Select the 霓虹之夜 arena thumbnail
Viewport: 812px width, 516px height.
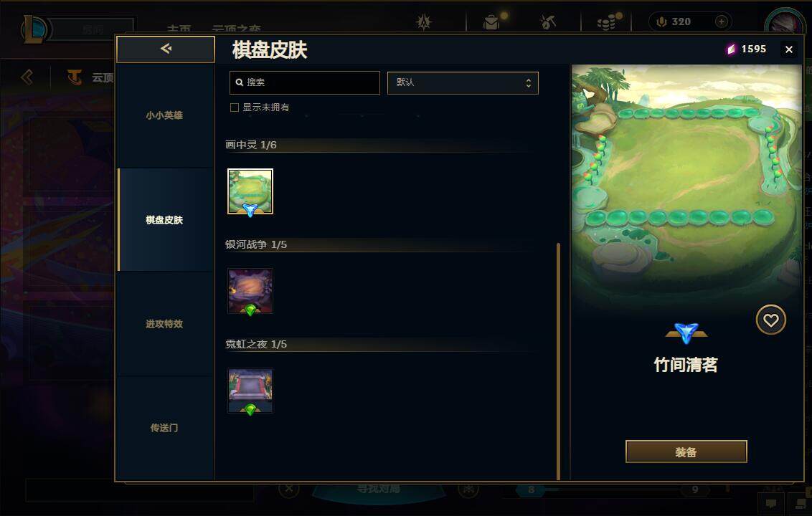(250, 391)
